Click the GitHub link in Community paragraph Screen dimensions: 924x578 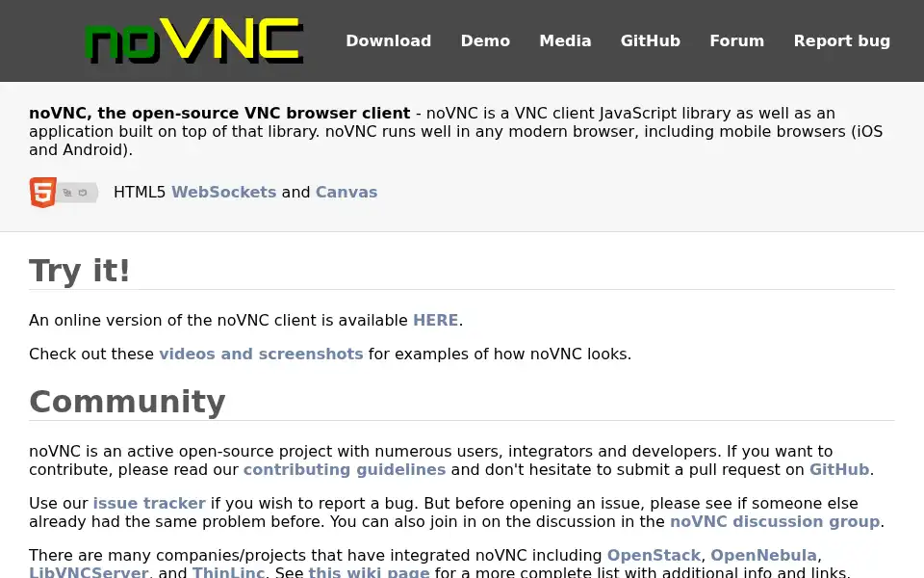839,469
